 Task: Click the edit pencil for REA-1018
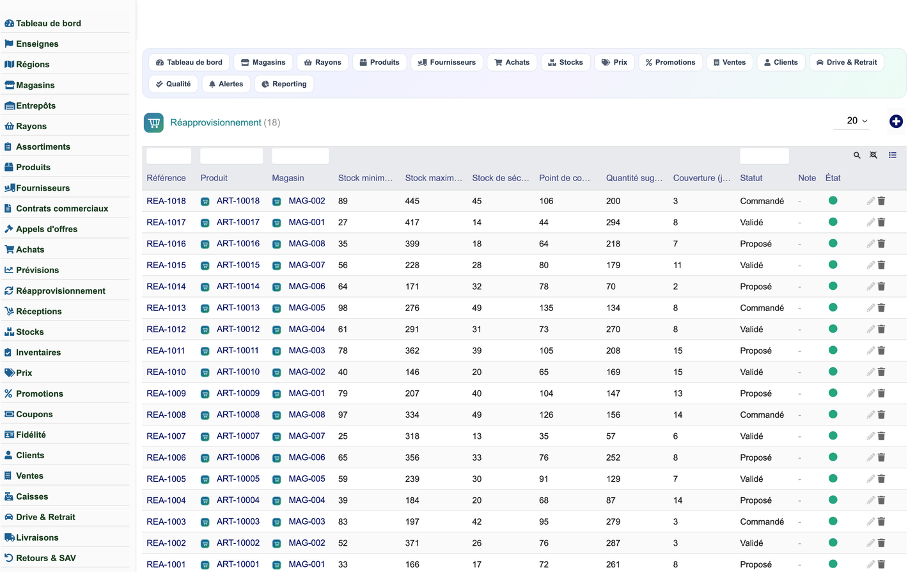tap(870, 201)
